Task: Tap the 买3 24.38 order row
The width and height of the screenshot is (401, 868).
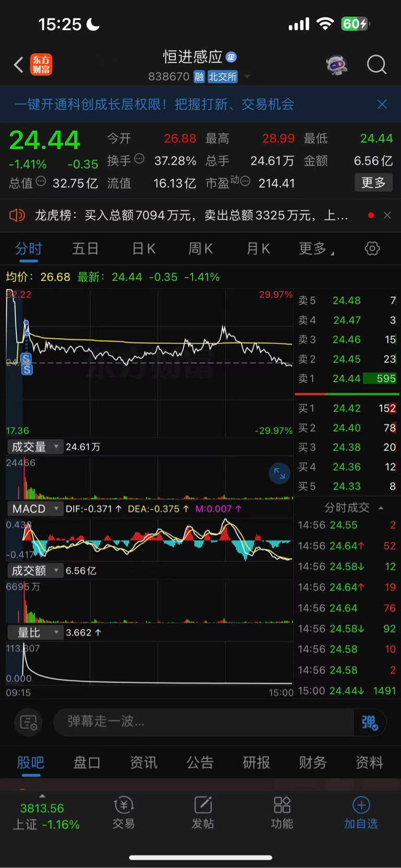Action: [347, 447]
